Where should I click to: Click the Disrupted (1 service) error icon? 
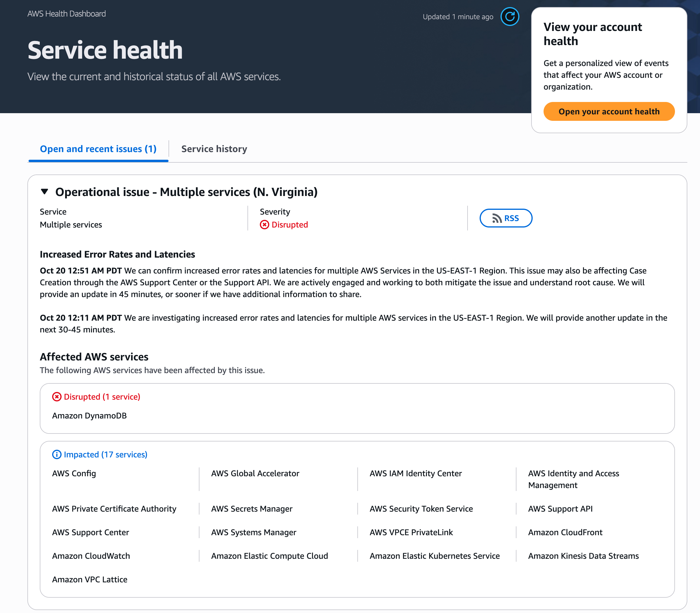coord(57,397)
